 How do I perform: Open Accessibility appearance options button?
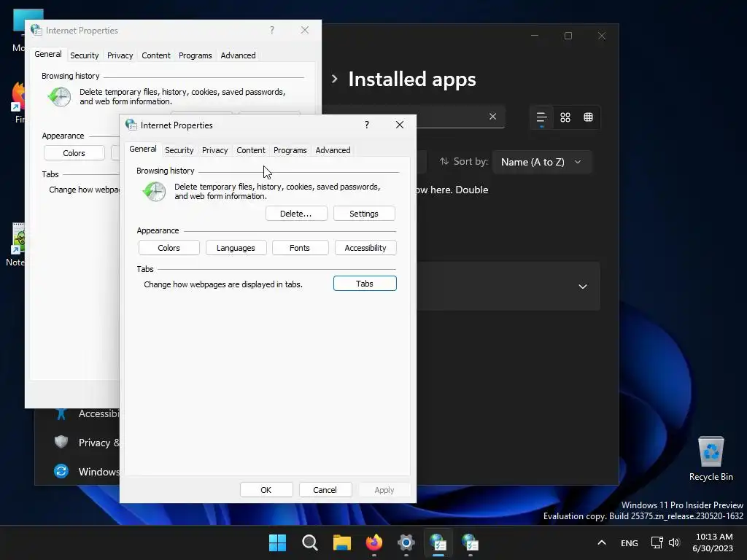[x=365, y=248]
